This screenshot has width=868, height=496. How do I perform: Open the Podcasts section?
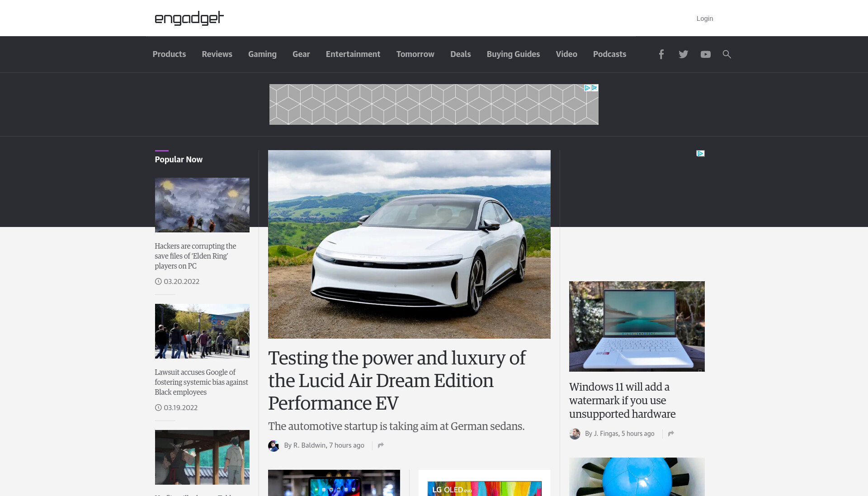[x=609, y=54]
